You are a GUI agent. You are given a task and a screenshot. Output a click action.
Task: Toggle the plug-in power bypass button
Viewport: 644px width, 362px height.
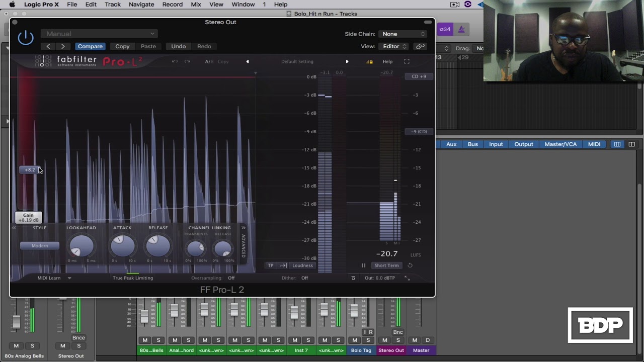pos(26,37)
